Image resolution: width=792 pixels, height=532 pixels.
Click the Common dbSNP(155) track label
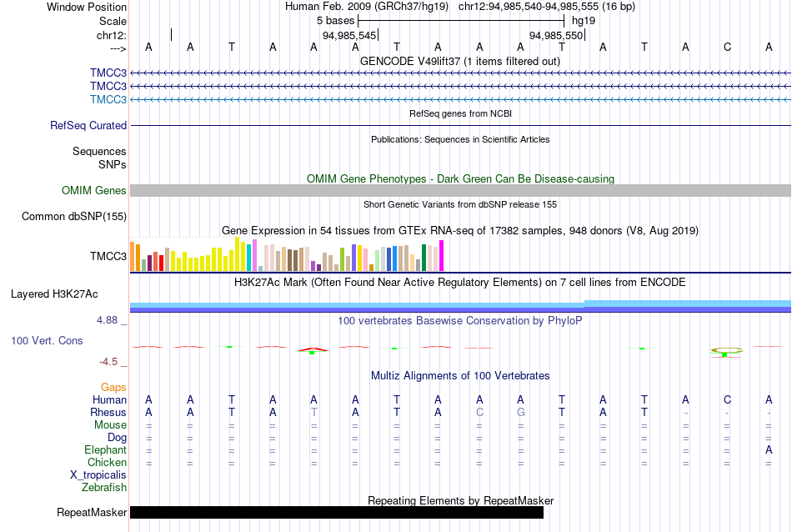[73, 216]
